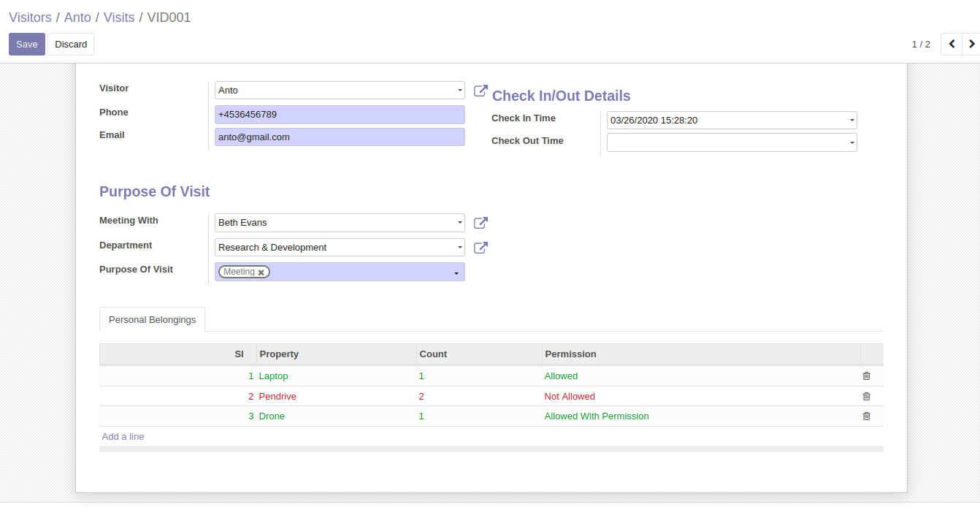
Task: Click Add a line link
Action: (123, 437)
